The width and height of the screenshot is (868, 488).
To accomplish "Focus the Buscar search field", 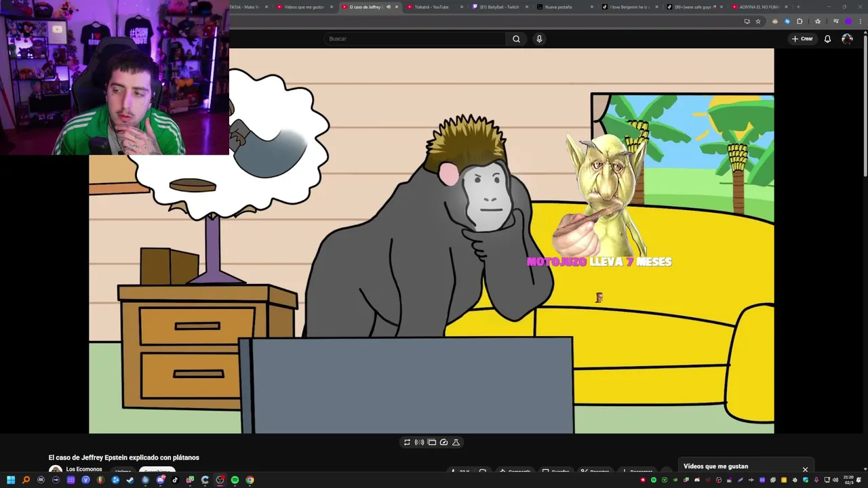I will click(x=414, y=39).
